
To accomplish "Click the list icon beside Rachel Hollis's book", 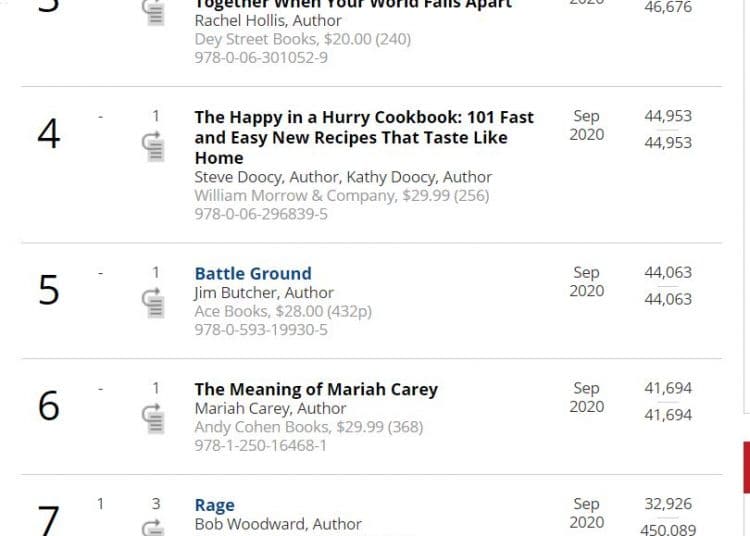I will [x=155, y=11].
